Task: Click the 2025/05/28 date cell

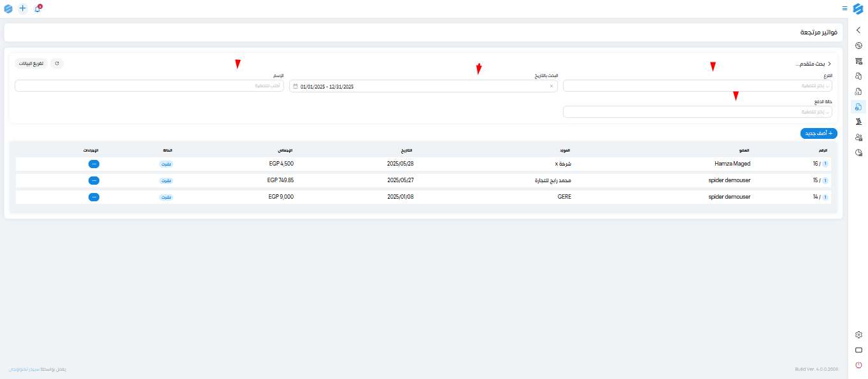Action: (401, 164)
